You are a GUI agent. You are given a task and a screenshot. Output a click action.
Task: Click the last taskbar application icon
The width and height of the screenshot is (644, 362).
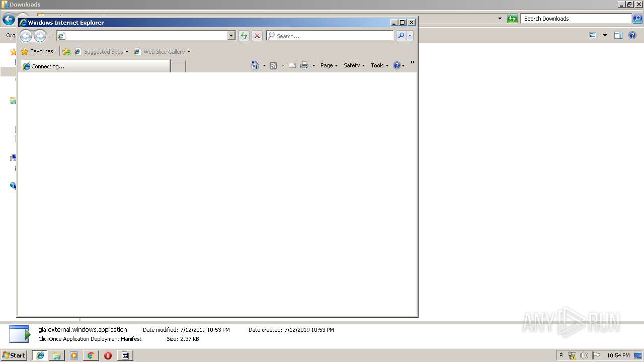(x=125, y=355)
